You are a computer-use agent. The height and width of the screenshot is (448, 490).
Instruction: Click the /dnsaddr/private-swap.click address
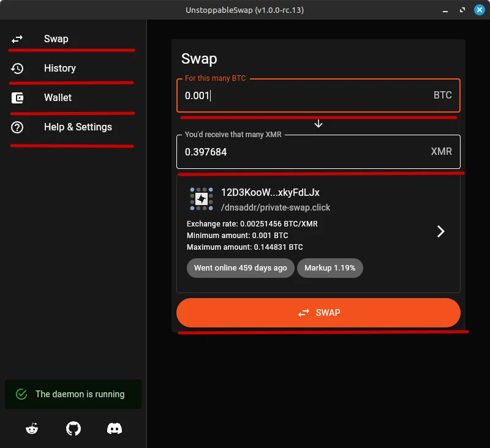point(276,207)
